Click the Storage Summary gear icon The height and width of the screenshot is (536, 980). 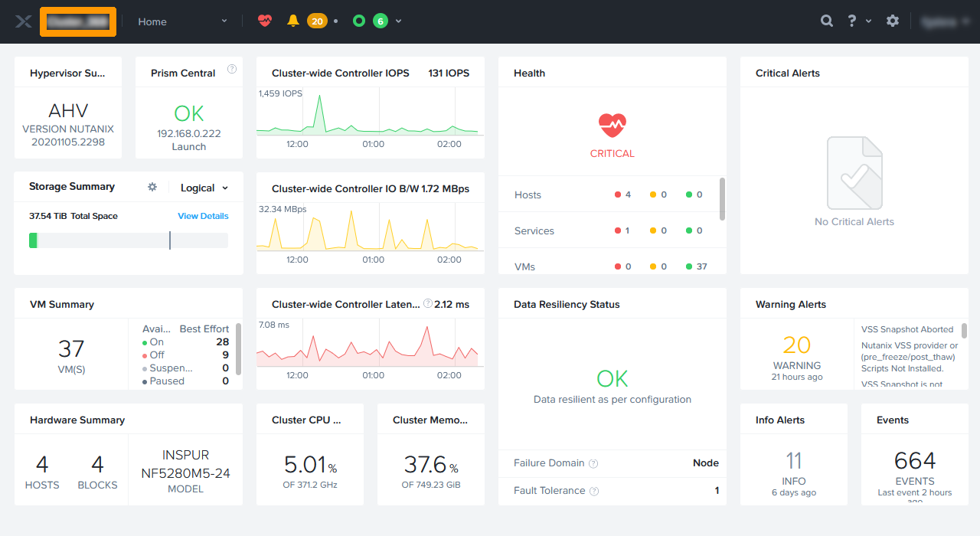[x=152, y=187]
